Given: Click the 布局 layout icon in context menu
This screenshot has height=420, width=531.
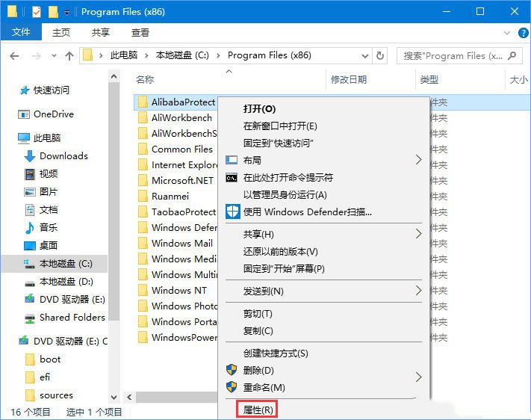Looking at the screenshot, I should (232, 160).
